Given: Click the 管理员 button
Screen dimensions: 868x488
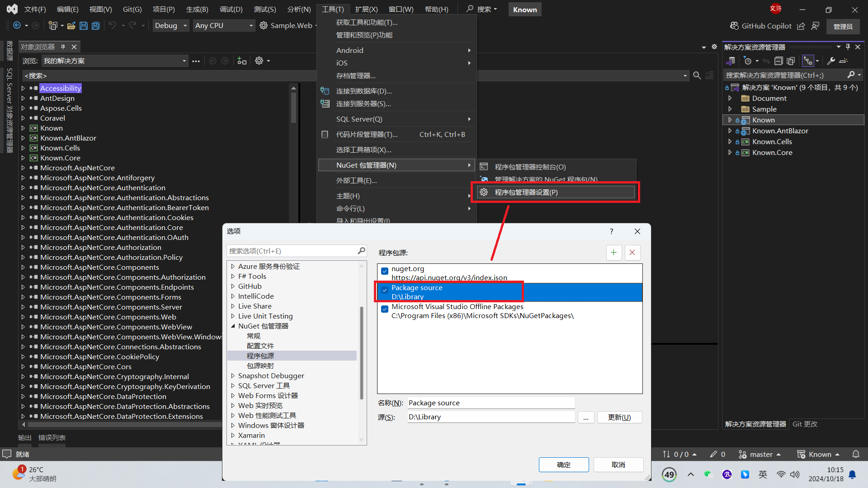Looking at the screenshot, I should click(843, 27).
